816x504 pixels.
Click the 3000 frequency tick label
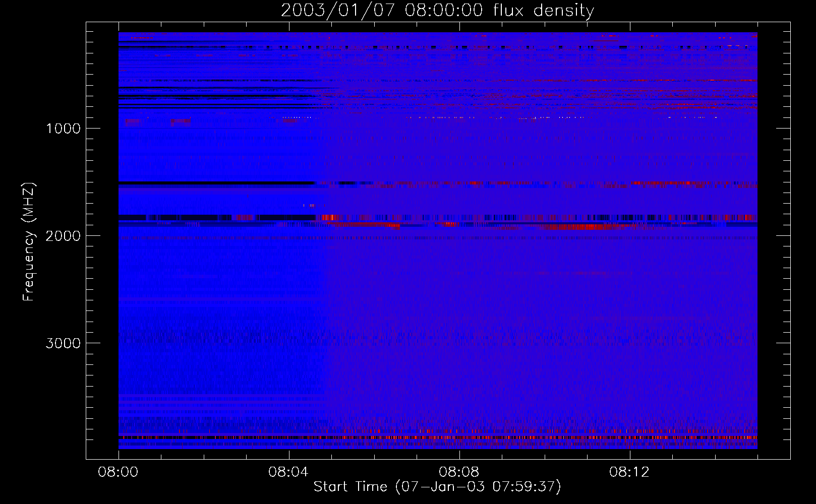click(x=63, y=343)
